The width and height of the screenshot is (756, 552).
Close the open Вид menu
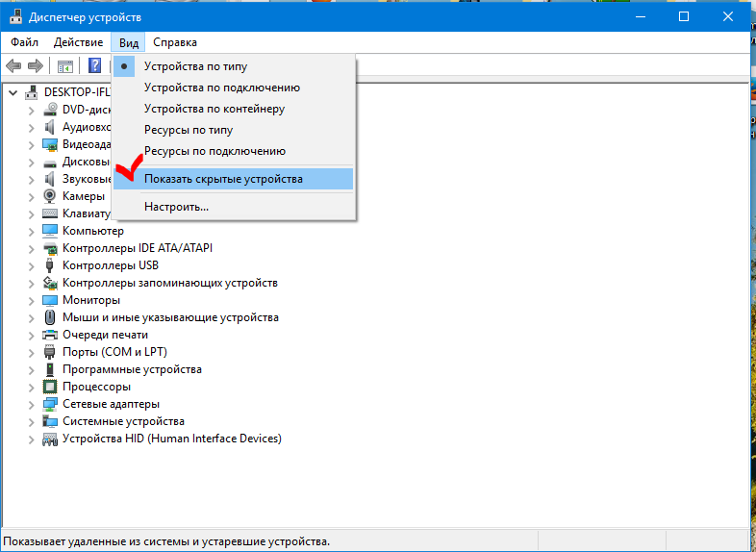(x=129, y=42)
